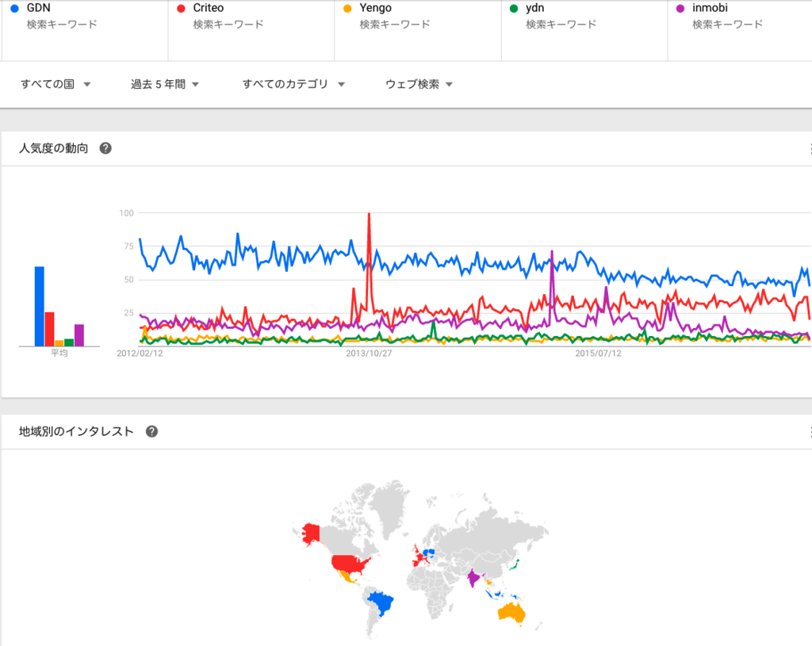
Task: Click the green ydn legend dot
Action: click(514, 8)
